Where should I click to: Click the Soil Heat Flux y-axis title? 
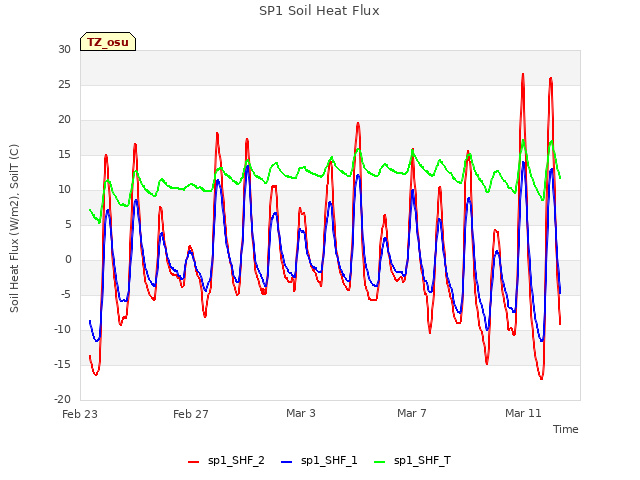(14, 228)
